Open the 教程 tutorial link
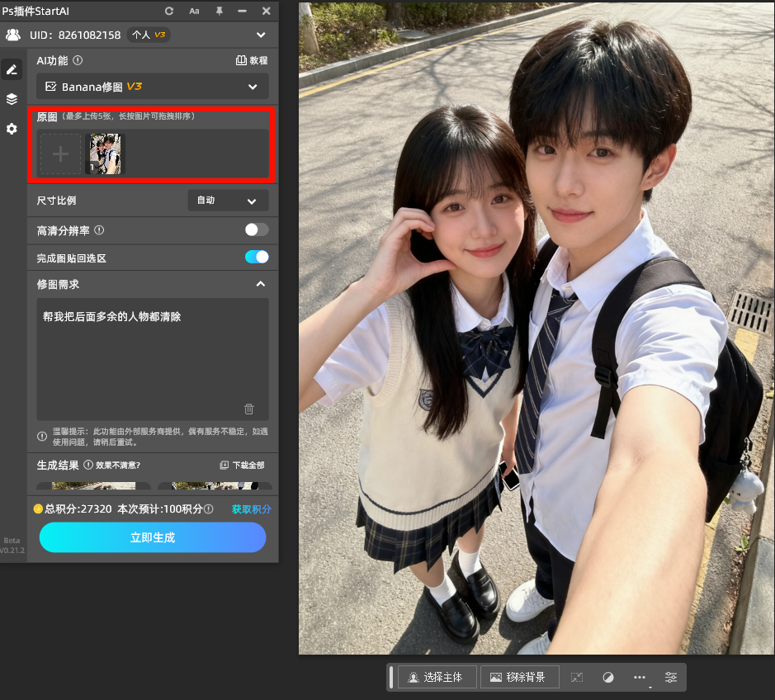The width and height of the screenshot is (775, 700). 252,60
